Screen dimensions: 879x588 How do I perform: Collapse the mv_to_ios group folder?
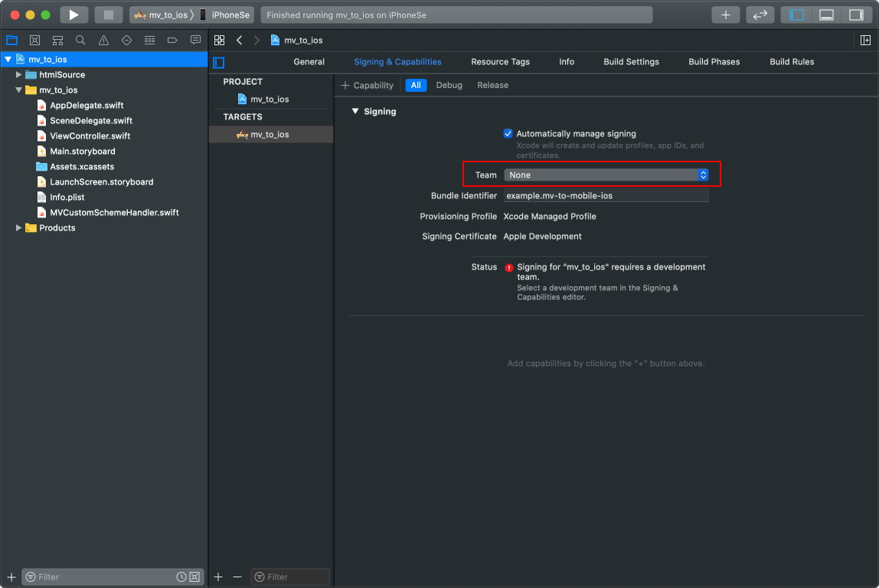(x=18, y=90)
